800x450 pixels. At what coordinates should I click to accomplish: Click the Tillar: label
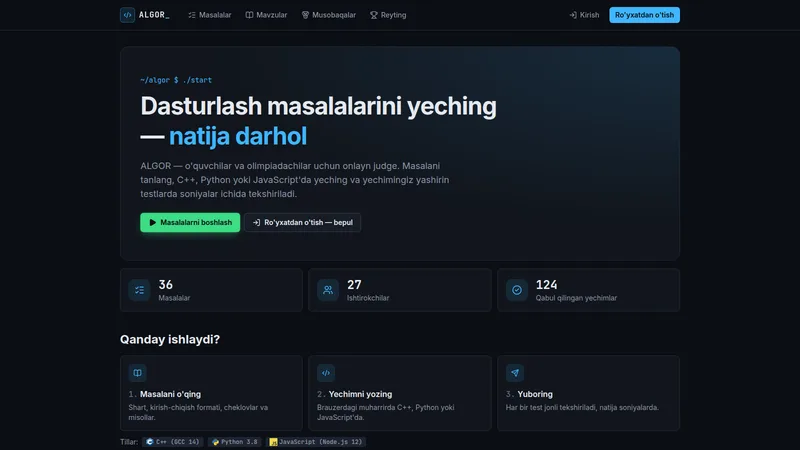pos(129,442)
